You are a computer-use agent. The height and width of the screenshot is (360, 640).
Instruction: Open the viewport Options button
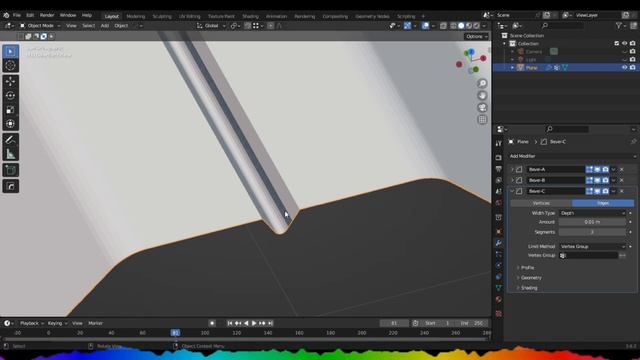point(476,36)
